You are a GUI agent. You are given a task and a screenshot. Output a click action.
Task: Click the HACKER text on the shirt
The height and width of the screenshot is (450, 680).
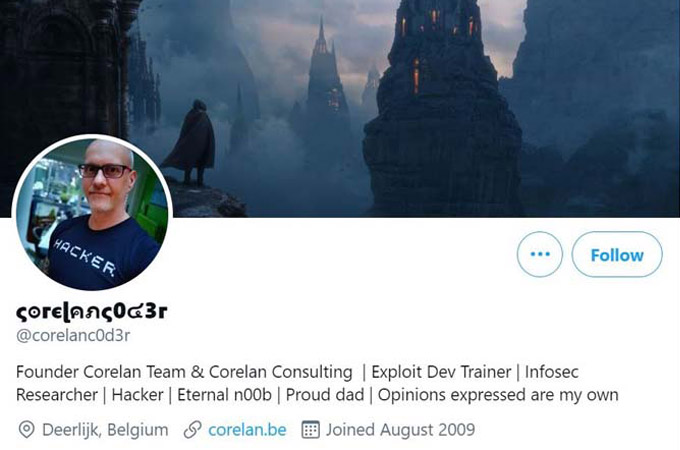(85, 257)
